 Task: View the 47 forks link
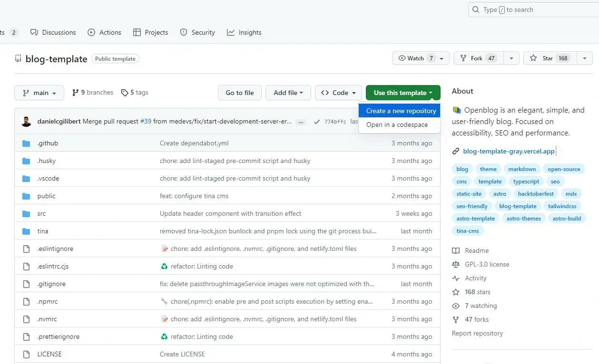(471, 319)
